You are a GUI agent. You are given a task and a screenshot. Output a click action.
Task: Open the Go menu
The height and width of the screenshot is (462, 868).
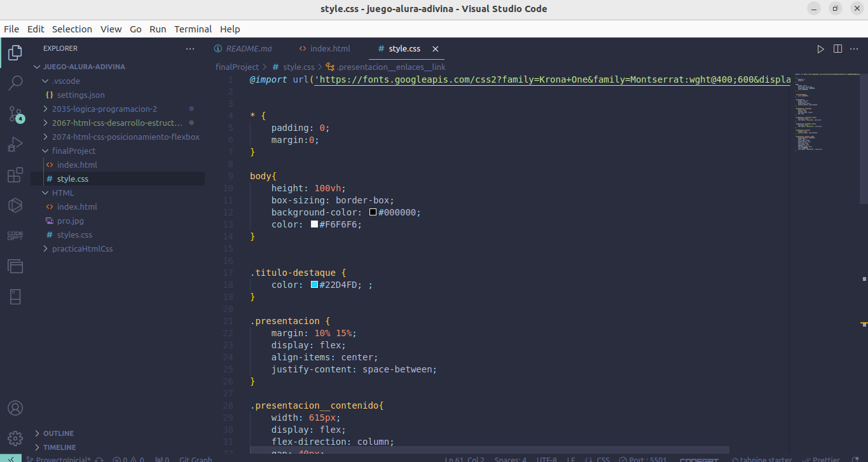135,29
